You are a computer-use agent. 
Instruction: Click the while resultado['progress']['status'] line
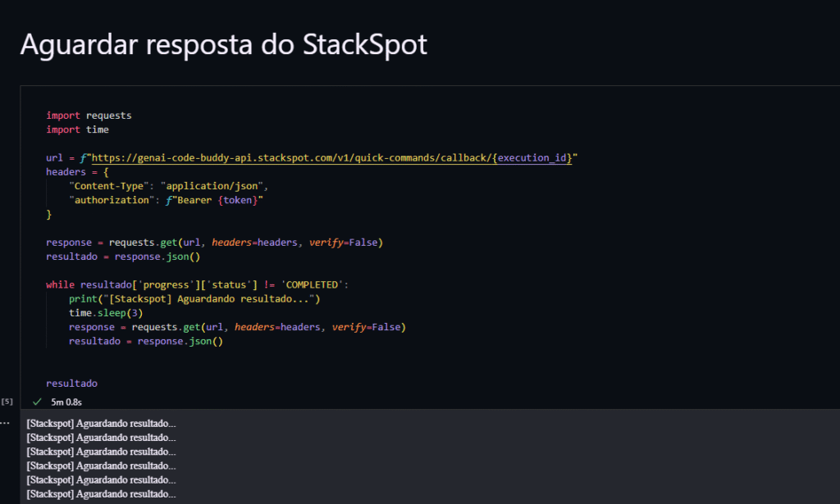point(197,284)
